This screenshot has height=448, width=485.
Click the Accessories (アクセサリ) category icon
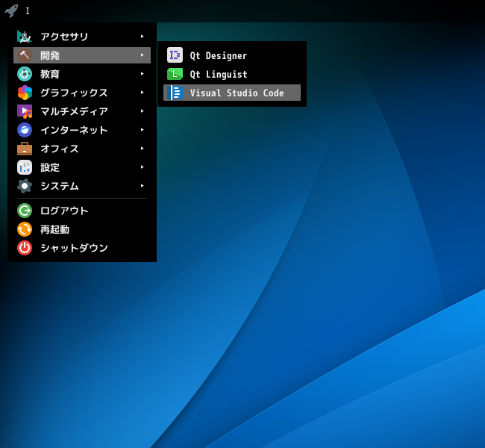[x=25, y=37]
